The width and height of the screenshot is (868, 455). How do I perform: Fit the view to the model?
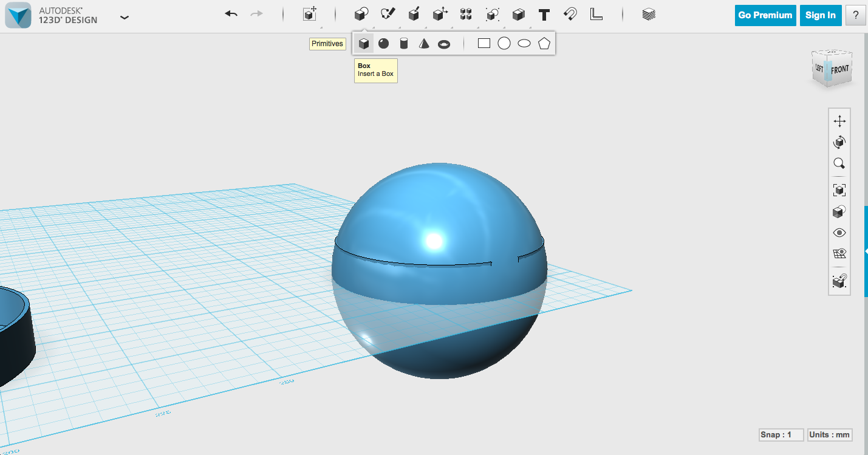[x=839, y=190]
